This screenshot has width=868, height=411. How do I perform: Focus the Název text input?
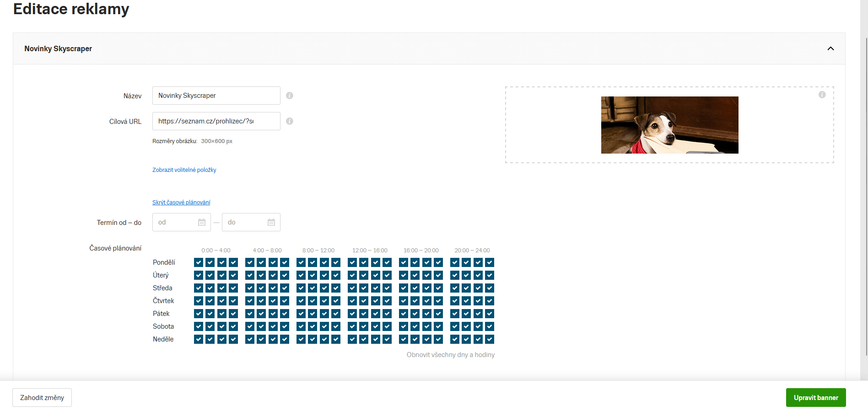pos(216,96)
